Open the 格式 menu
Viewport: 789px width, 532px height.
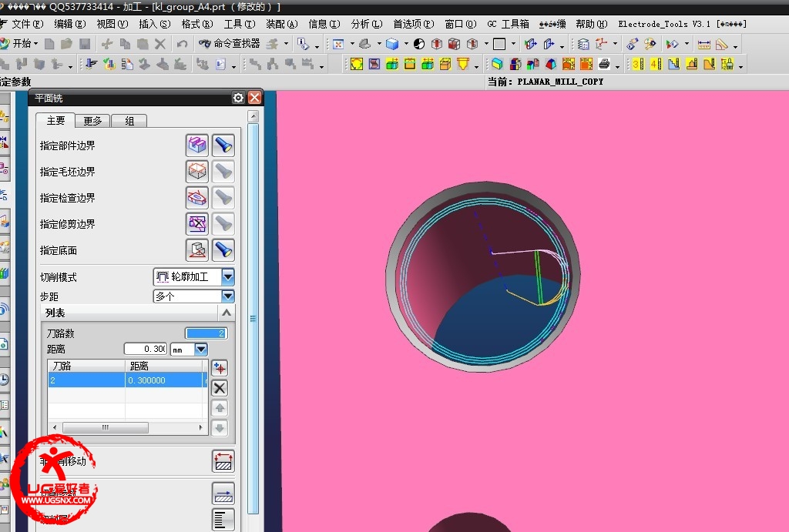pos(196,24)
